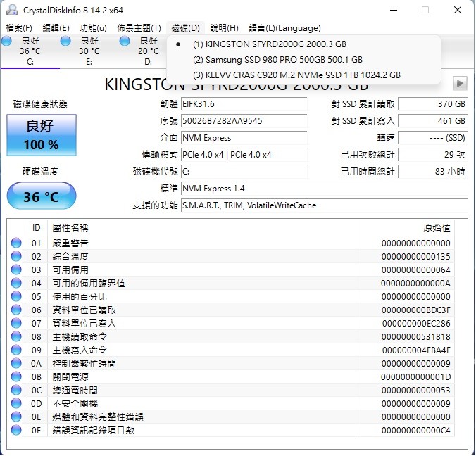Open the 編輯(E) menu
Image resolution: width=476 pixels, height=456 pixels.
click(56, 28)
